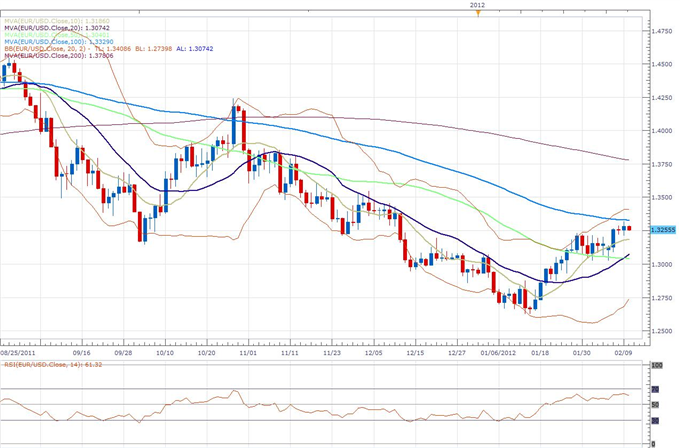This screenshot has width=680, height=448.
Task: Click the 1.4750 price axis label
Action: 662,31
